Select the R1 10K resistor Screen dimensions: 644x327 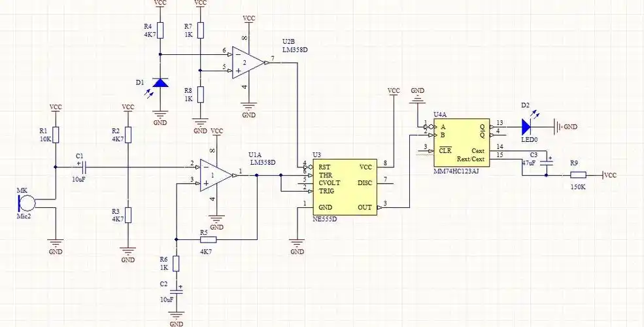(x=56, y=135)
